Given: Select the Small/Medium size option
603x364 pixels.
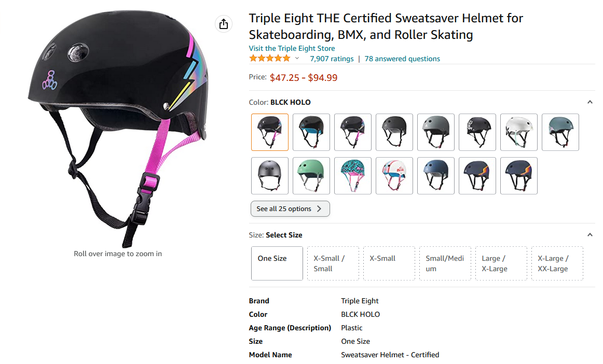Looking at the screenshot, I should point(445,263).
